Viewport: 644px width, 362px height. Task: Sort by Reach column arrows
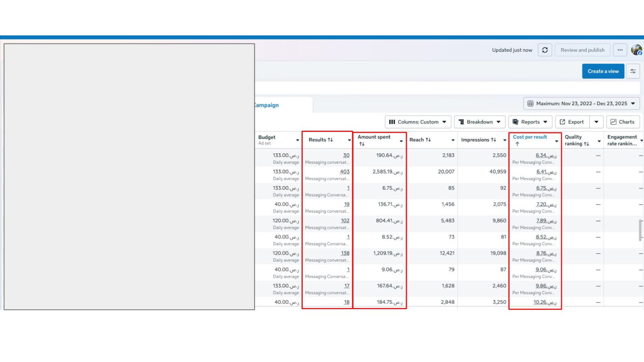pos(428,140)
